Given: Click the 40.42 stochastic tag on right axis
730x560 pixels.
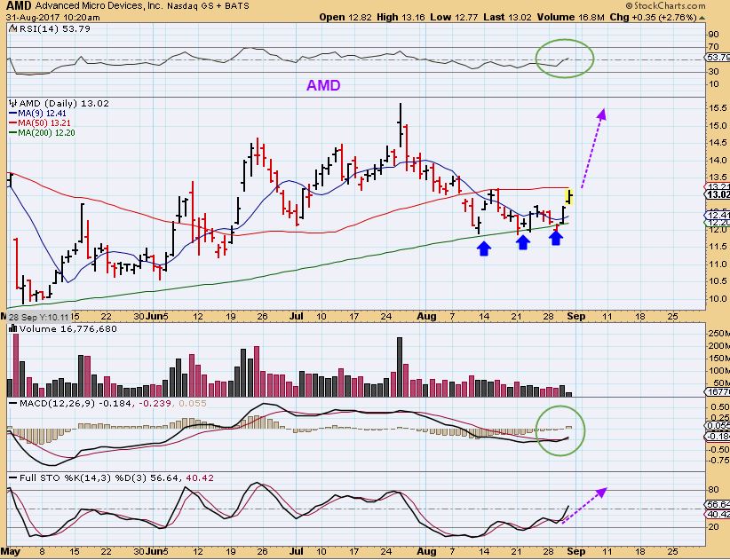Looking at the screenshot, I should (718, 515).
